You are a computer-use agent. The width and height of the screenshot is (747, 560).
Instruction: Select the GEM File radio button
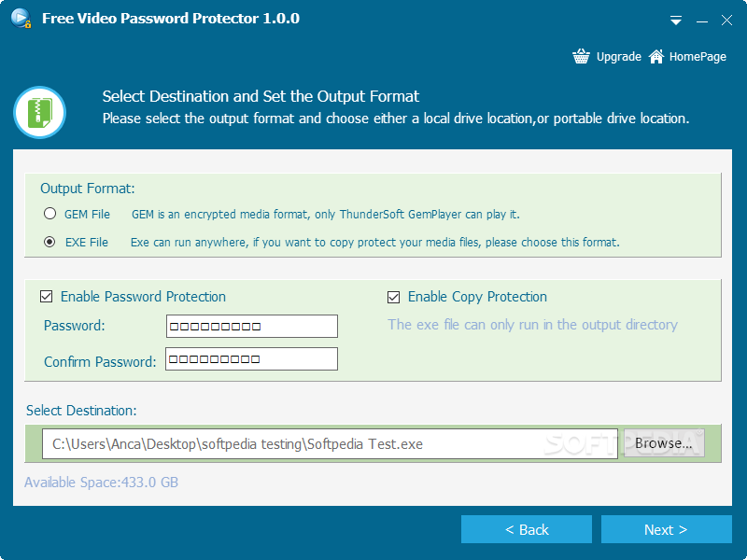pyautogui.click(x=50, y=214)
